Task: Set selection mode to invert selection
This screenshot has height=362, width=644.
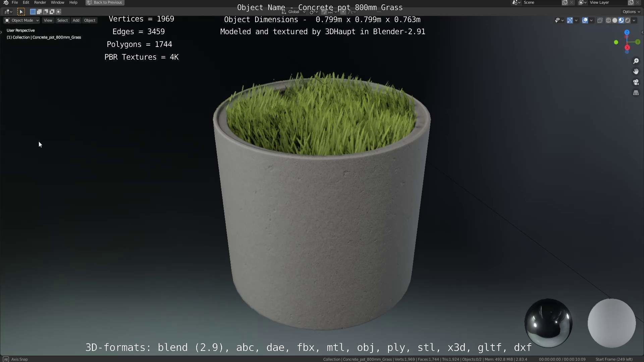Action: pos(52,12)
